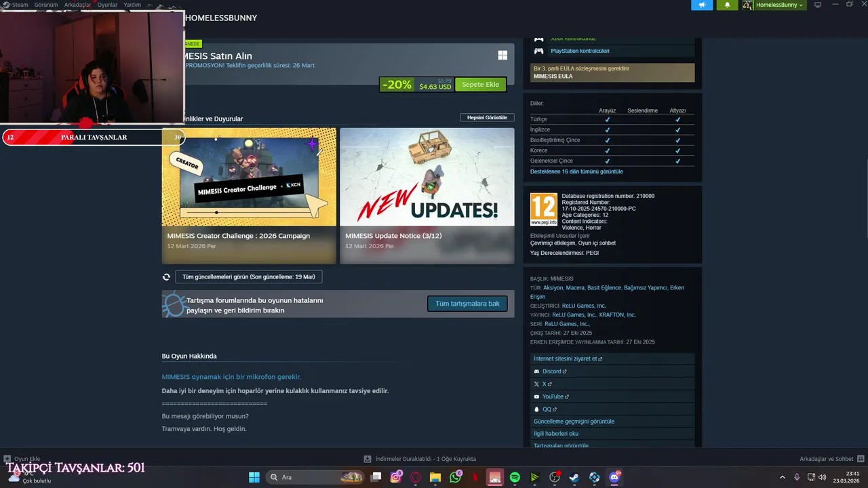Click the taskbar Ara search box
This screenshot has height=488, width=868.
tap(315, 477)
